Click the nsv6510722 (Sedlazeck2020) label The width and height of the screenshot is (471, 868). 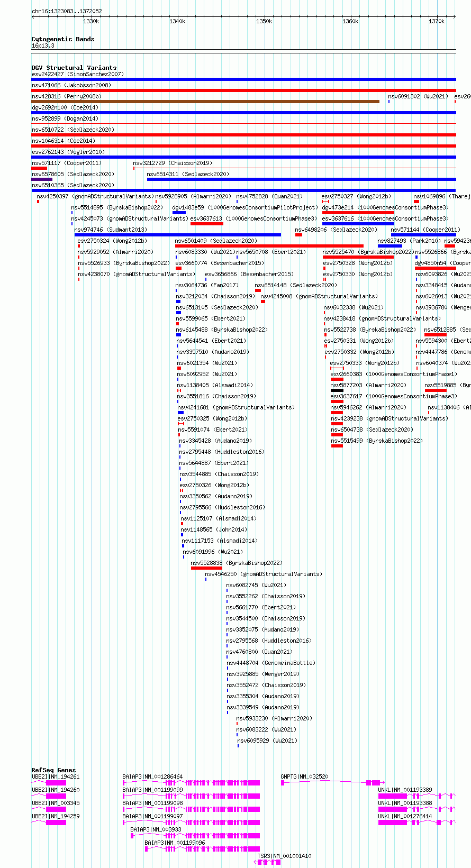pyautogui.click(x=73, y=130)
